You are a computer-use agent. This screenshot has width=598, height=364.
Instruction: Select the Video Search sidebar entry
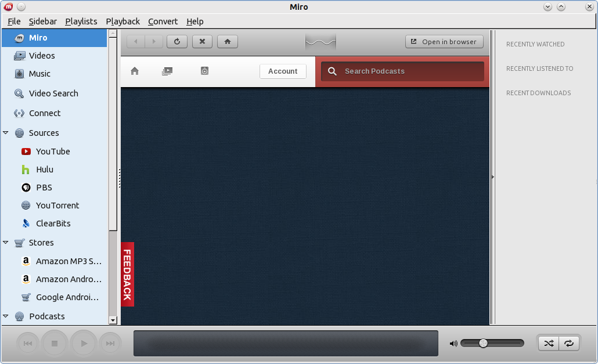54,93
